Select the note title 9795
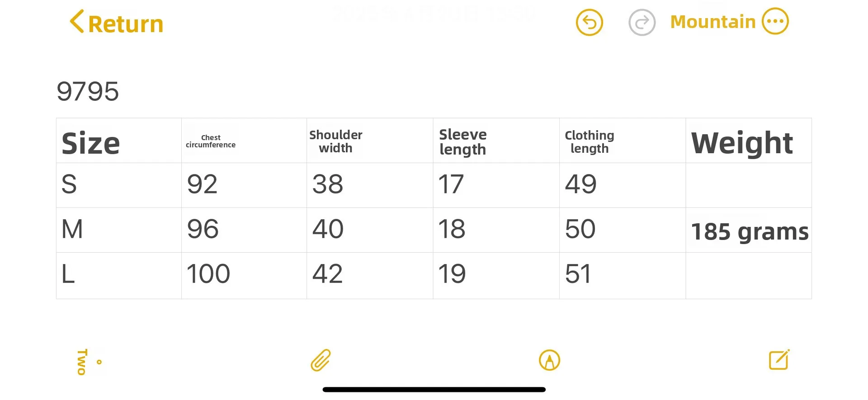Viewport: 868px width, 400px height. pos(88,91)
